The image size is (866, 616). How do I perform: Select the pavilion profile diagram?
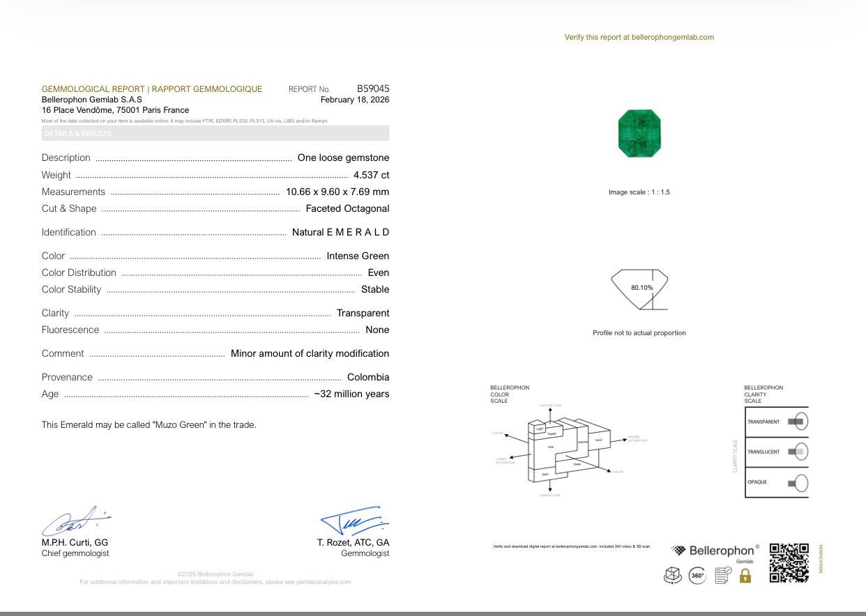coord(639,287)
